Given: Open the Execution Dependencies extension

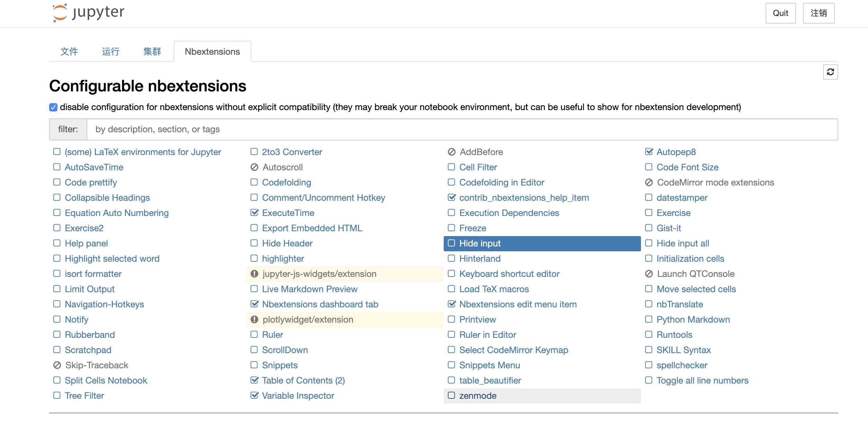Looking at the screenshot, I should click(x=509, y=213).
